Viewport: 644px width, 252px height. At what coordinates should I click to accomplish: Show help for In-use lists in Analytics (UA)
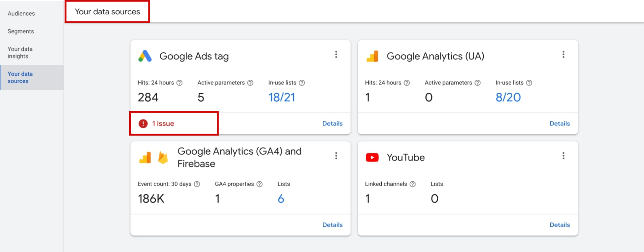pyautogui.click(x=529, y=83)
